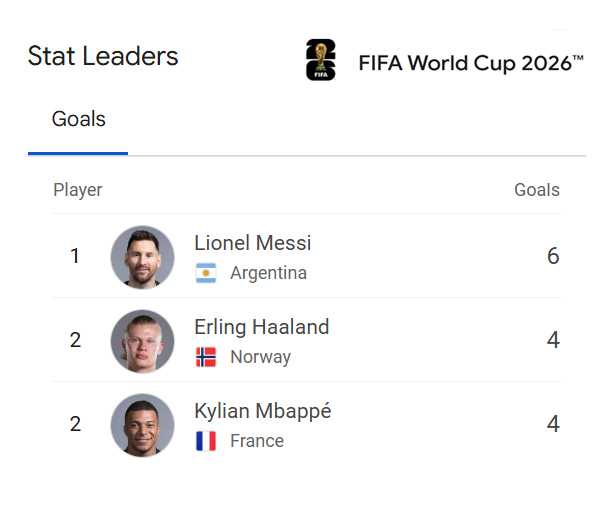Screen dimensions: 608x514
Task: Click the France flag icon
Action: [206, 441]
